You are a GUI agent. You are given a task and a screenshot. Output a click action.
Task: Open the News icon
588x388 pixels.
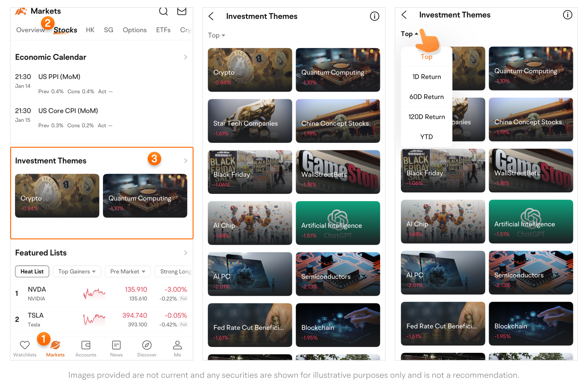(117, 345)
